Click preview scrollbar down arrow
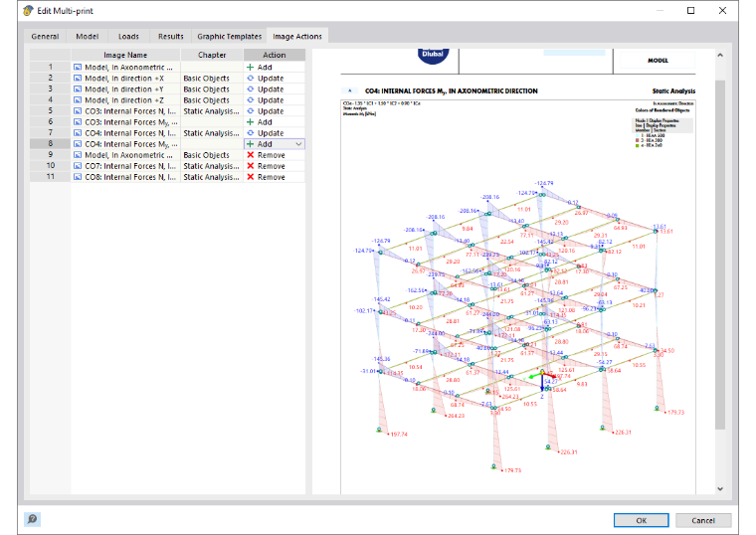756x535 pixels. [x=720, y=488]
